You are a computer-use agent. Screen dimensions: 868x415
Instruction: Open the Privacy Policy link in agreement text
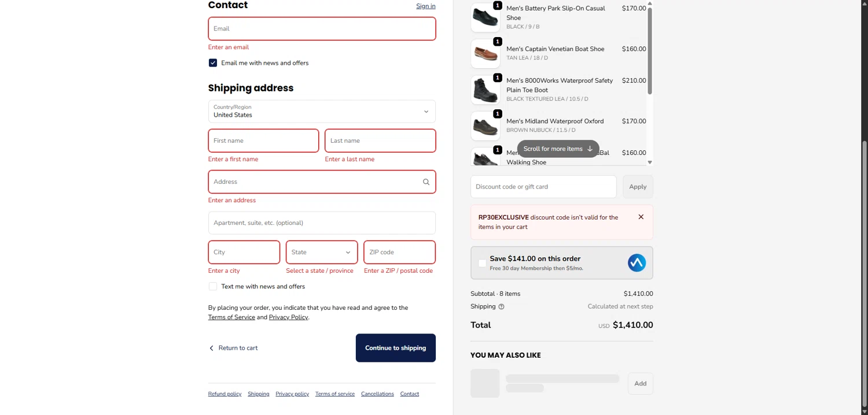pyautogui.click(x=288, y=317)
